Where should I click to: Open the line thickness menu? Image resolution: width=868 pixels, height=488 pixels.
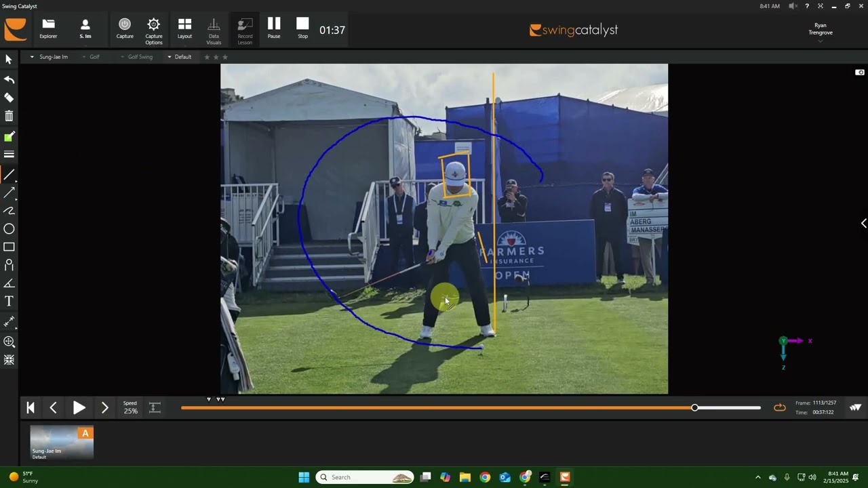point(9,155)
